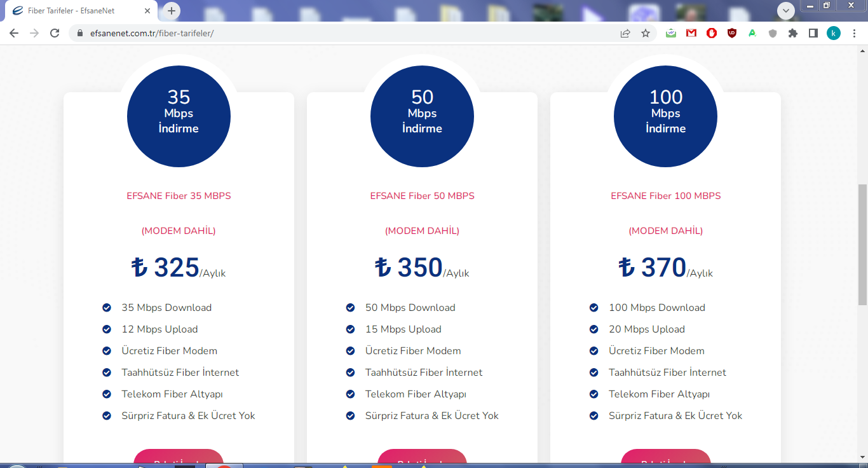Open the profile avatar "k" menu
Viewport: 868px width, 468px height.
tap(834, 33)
